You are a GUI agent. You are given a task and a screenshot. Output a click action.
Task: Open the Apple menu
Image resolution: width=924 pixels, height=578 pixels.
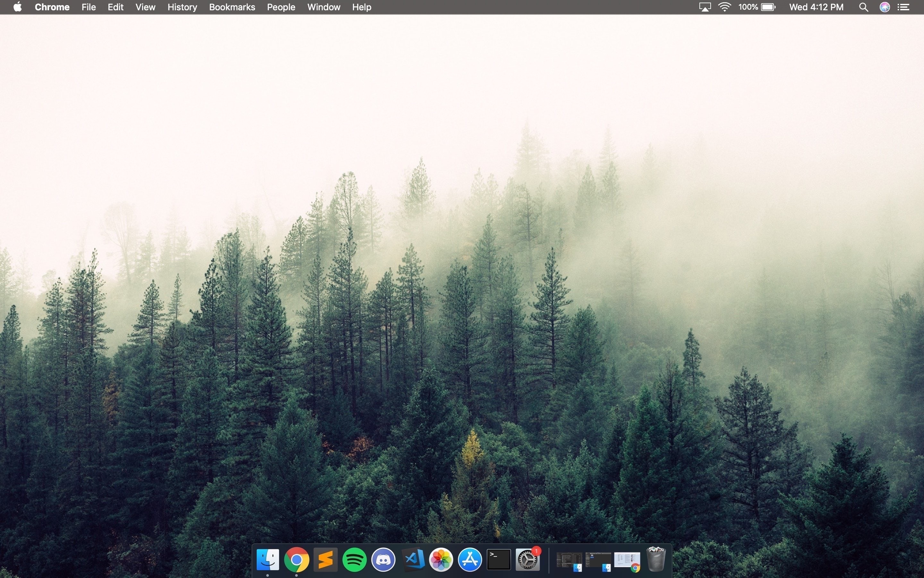coord(18,7)
